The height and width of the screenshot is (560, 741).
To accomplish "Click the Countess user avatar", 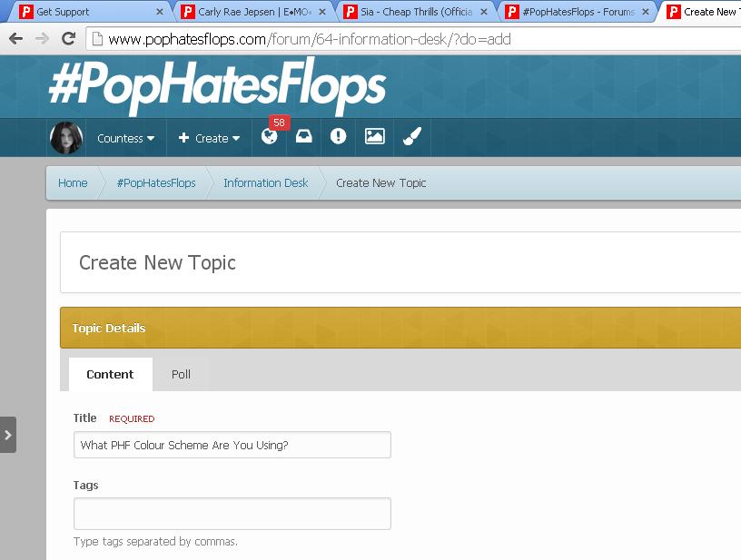I will click(66, 138).
